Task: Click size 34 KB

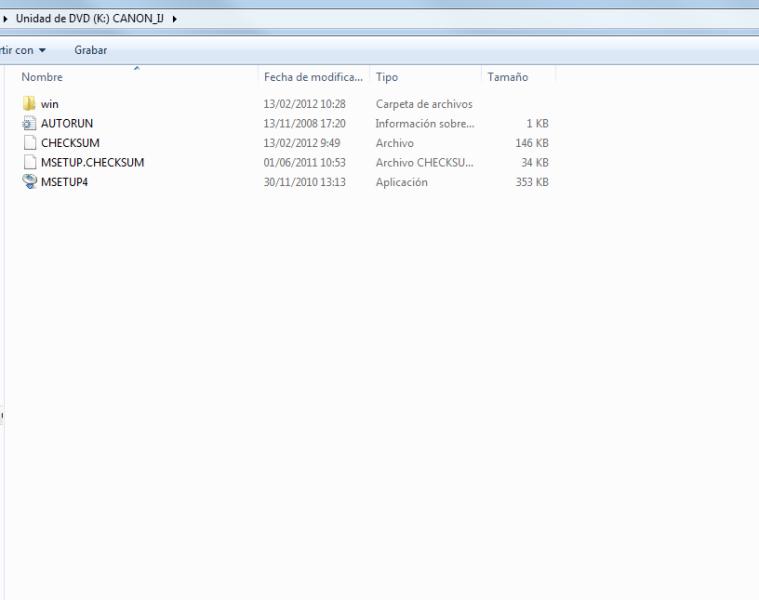Action: click(535, 162)
